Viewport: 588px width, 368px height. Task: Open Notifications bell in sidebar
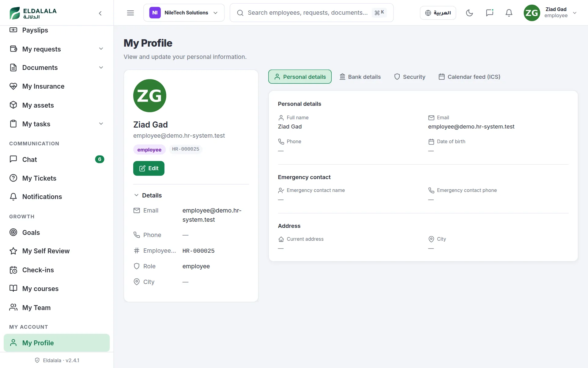[13, 197]
